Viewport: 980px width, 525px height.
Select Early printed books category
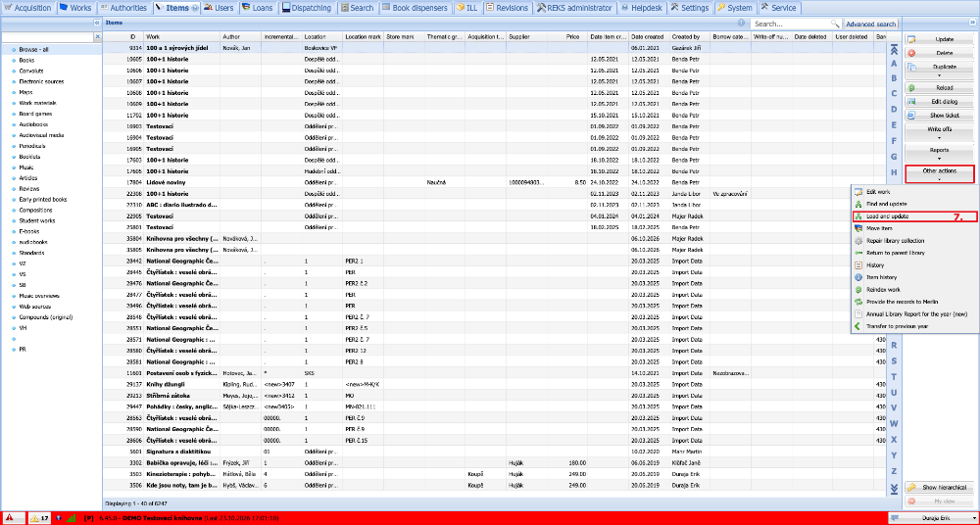tap(42, 200)
